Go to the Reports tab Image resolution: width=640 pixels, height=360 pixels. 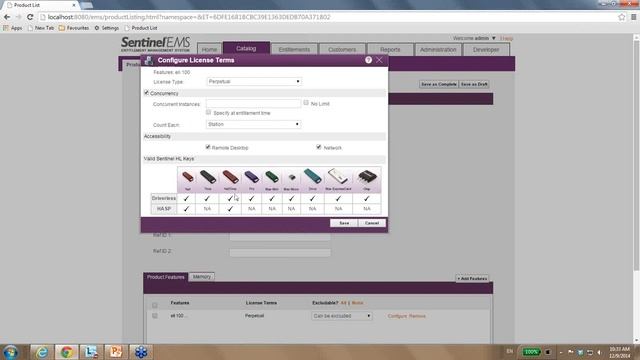390,49
